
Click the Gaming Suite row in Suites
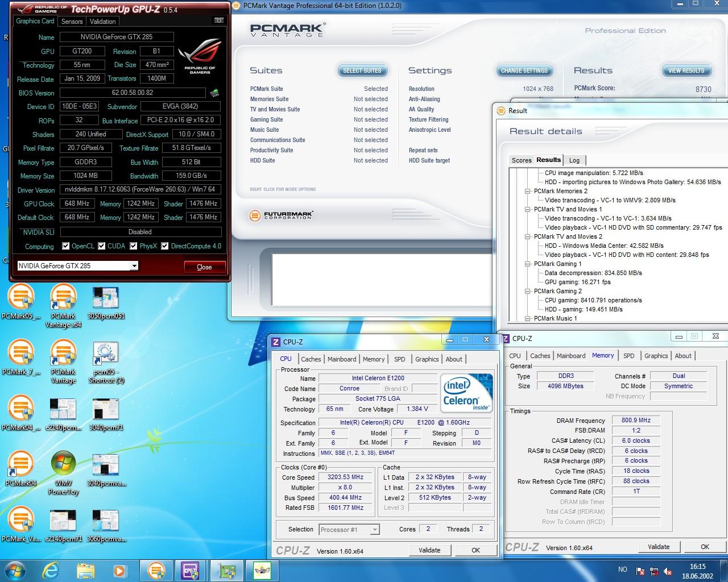coord(318,119)
